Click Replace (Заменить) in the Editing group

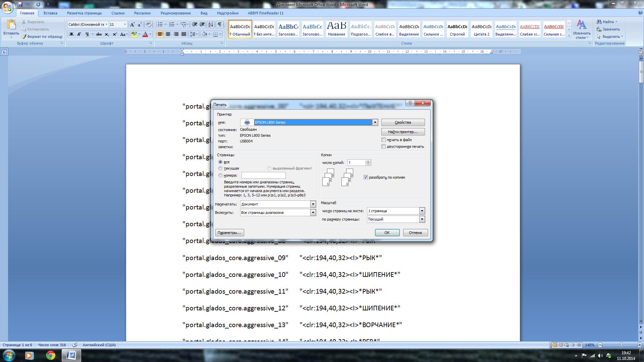(608, 29)
